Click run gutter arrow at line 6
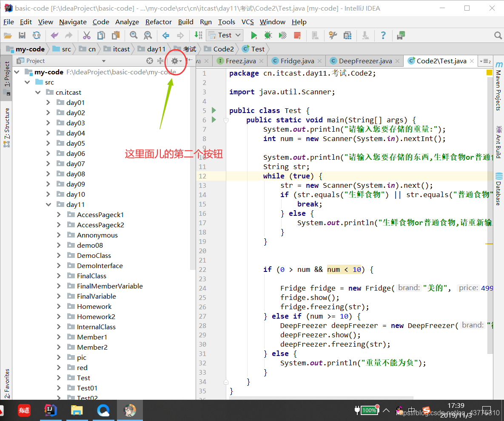The height and width of the screenshot is (421, 504). (214, 120)
